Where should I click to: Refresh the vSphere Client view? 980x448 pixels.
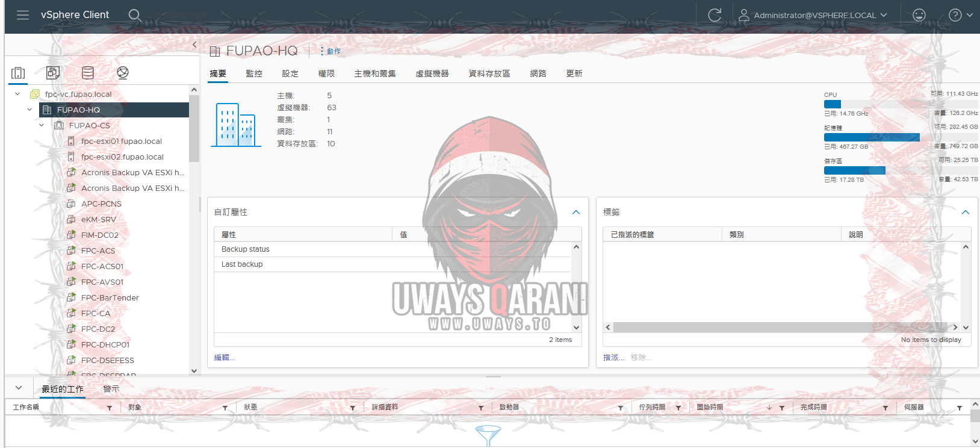pos(715,15)
